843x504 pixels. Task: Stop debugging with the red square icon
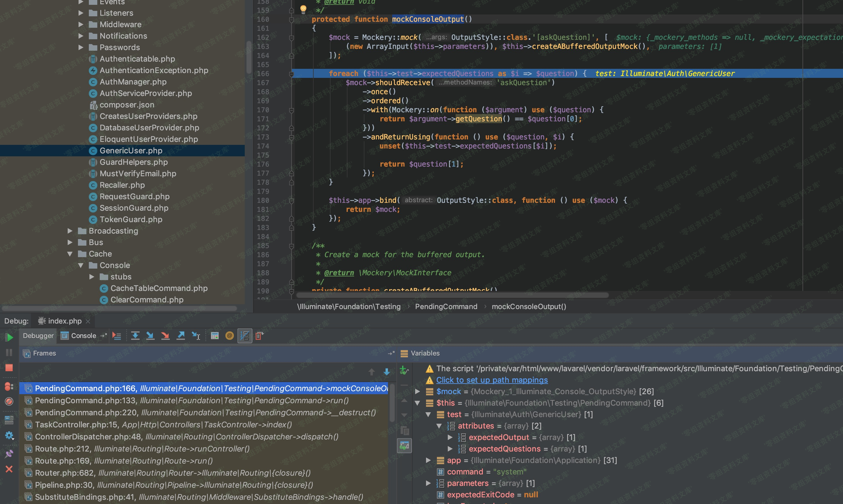[9, 368]
